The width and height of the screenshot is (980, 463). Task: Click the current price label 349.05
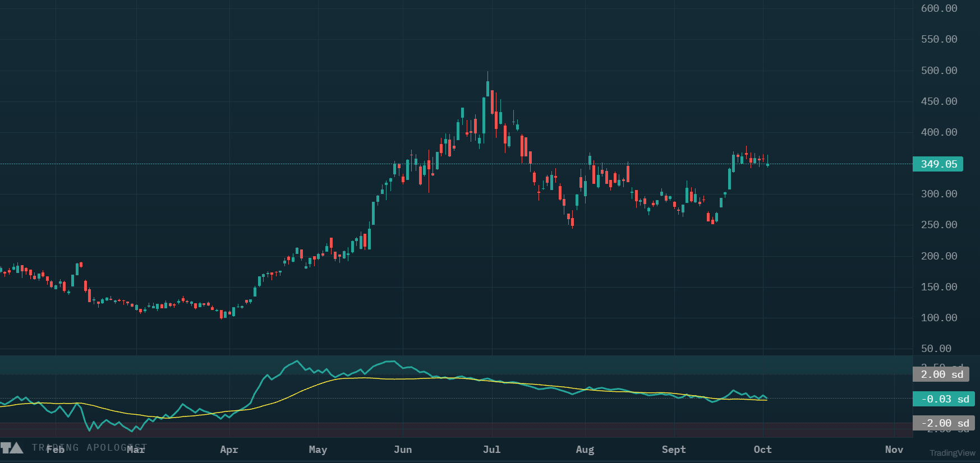point(938,164)
